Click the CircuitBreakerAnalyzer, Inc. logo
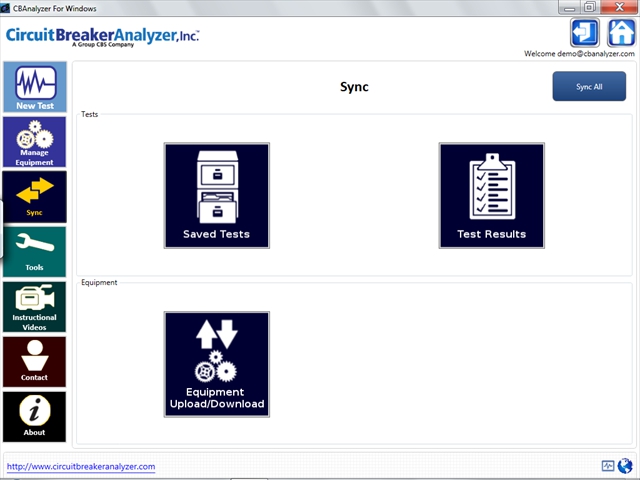Screen dimensions: 640x480 [x=102, y=36]
